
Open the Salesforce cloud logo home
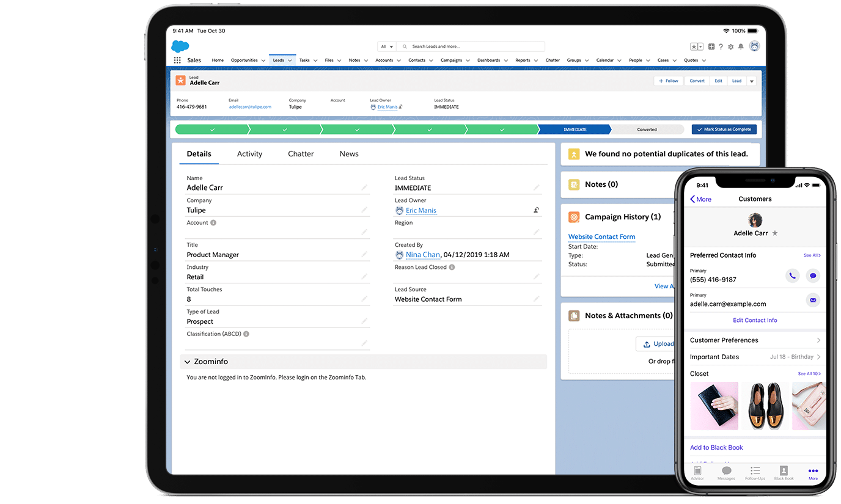point(180,46)
